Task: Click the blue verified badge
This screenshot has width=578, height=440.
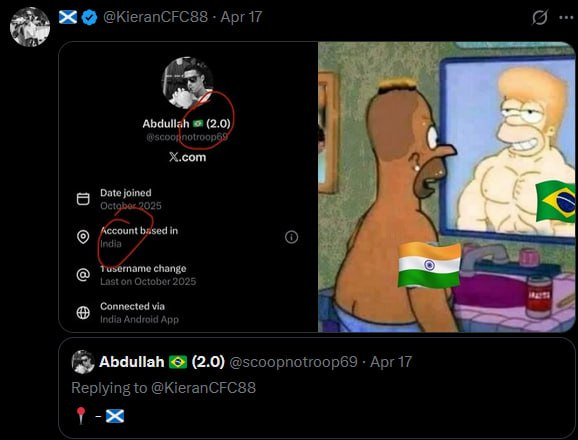Action: (x=89, y=17)
